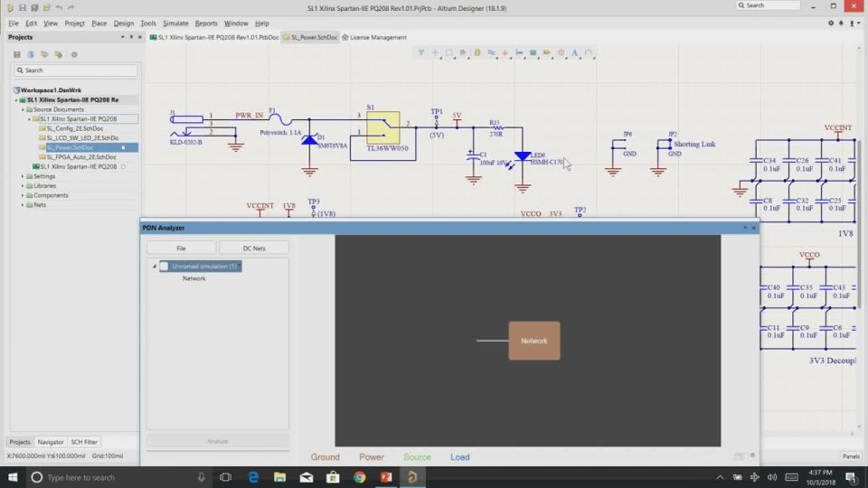This screenshot has width=868, height=488.
Task: Open the Design menu
Action: point(124,23)
